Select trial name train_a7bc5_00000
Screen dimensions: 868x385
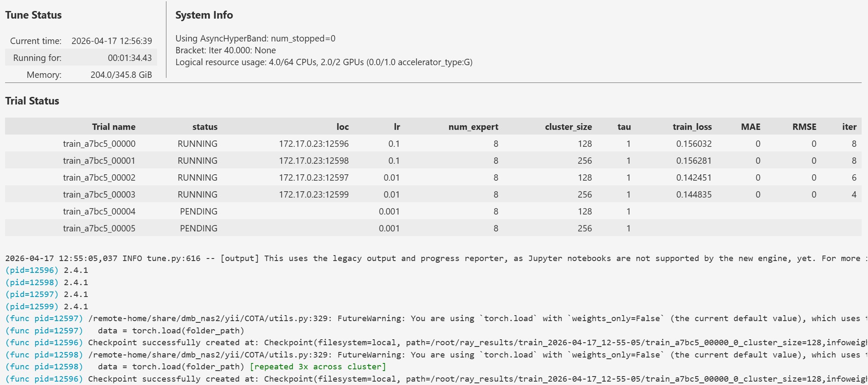point(99,144)
